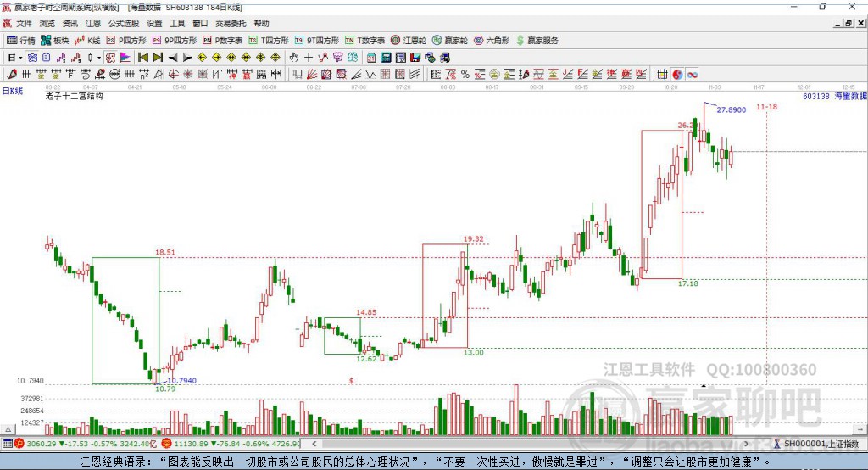The image size is (868, 470).
Task: Click the 27.8900 high price label
Action: [732, 109]
